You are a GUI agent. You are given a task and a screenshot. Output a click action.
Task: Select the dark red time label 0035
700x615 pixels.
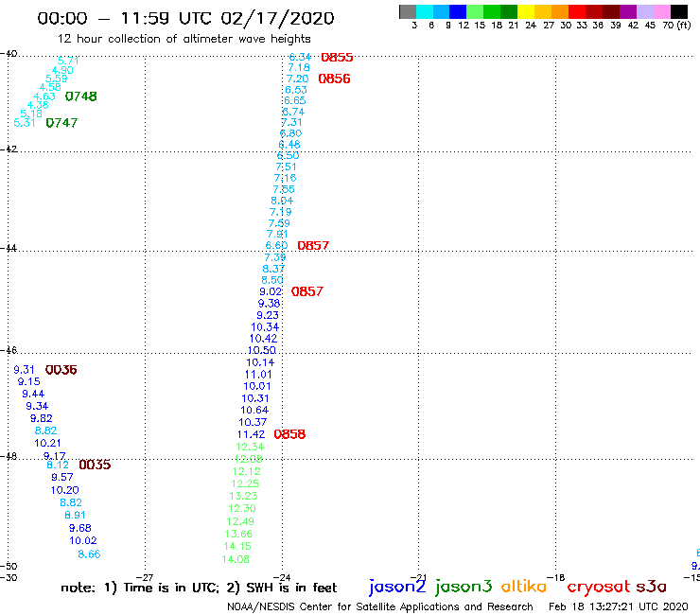95,465
